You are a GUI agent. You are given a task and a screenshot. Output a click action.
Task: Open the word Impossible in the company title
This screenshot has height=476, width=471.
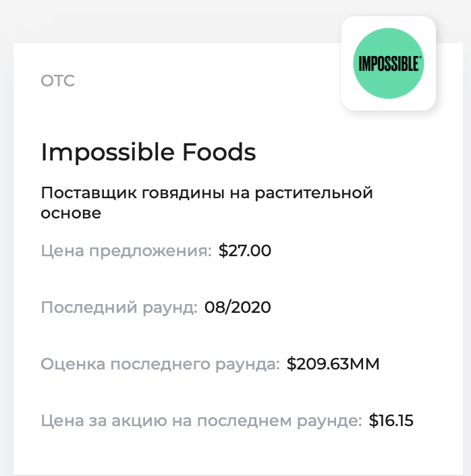pyautogui.click(x=107, y=153)
